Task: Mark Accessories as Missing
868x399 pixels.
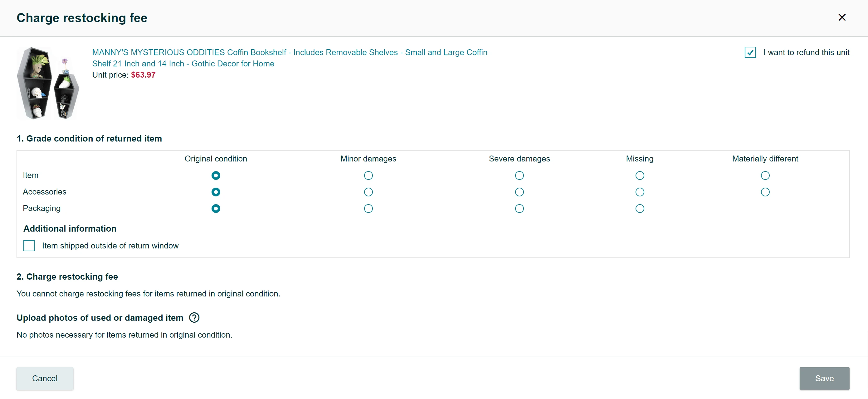Action: tap(640, 192)
